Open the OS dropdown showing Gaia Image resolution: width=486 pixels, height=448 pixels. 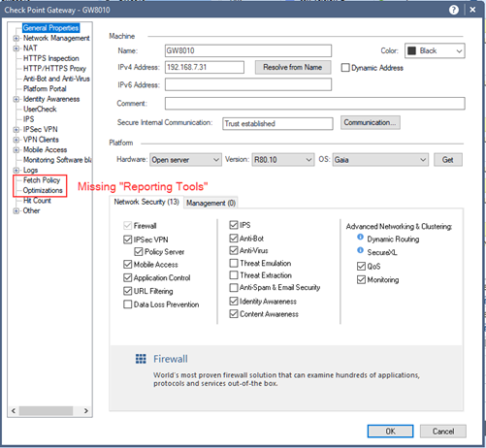point(380,160)
